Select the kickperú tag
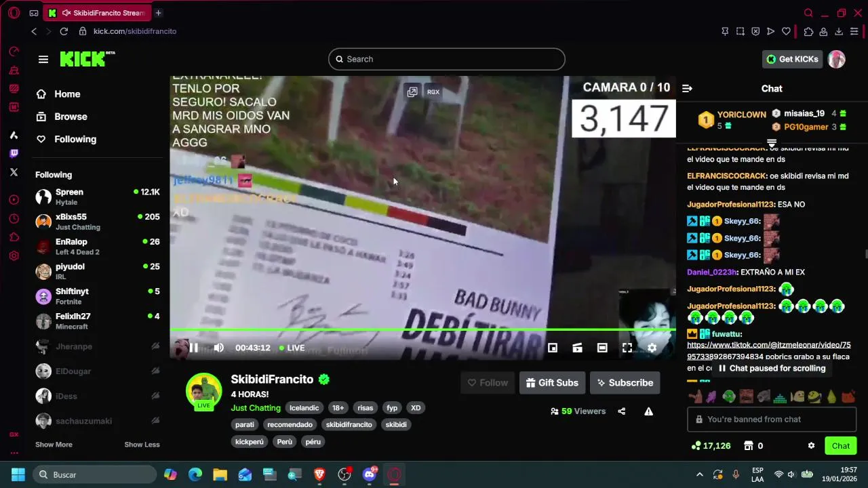Image resolution: width=868 pixels, height=488 pixels. (x=249, y=442)
